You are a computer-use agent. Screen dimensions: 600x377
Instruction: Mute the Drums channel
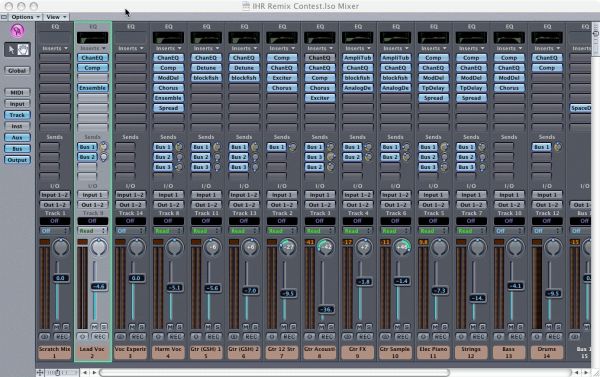pos(549,326)
